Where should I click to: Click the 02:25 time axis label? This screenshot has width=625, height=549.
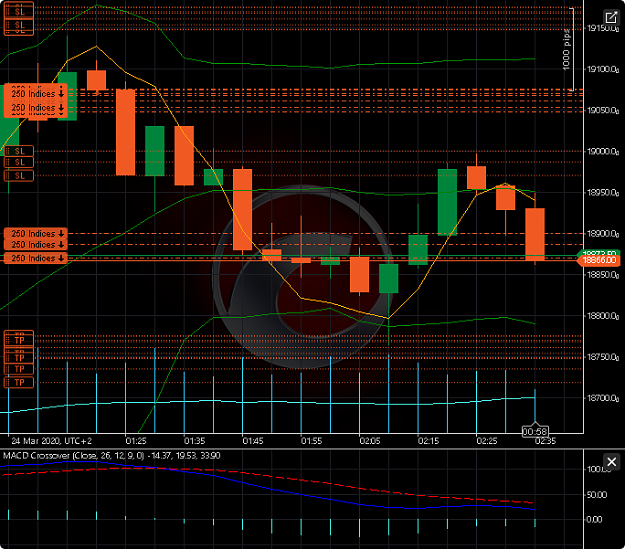pyautogui.click(x=487, y=441)
